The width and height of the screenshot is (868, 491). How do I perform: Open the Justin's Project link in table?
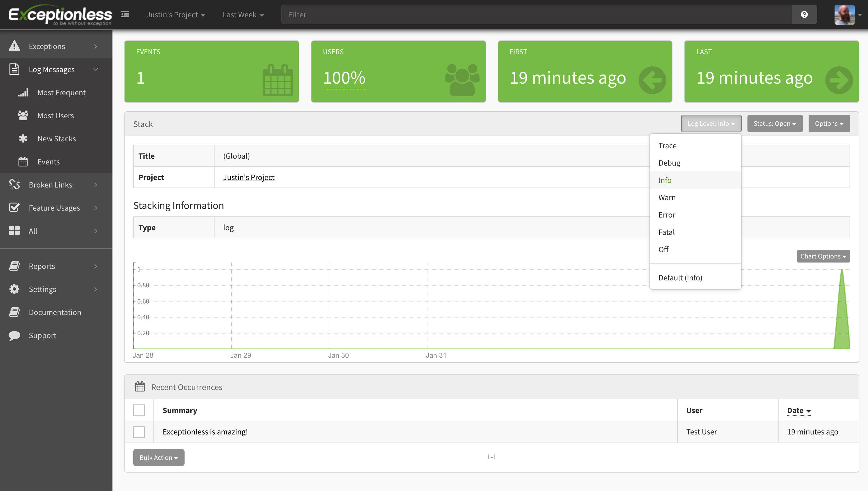click(249, 177)
